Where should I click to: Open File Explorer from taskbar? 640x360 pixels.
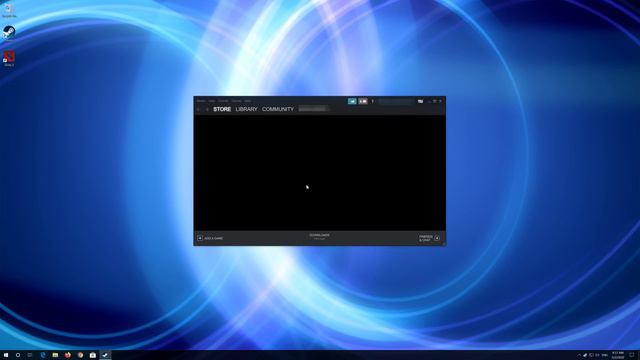(55, 355)
